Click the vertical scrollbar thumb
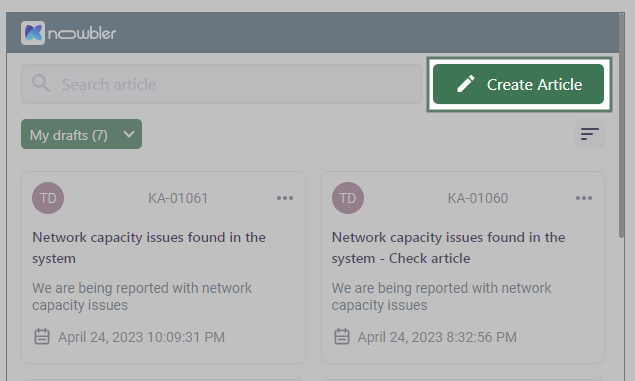This screenshot has height=381, width=635. point(622,126)
